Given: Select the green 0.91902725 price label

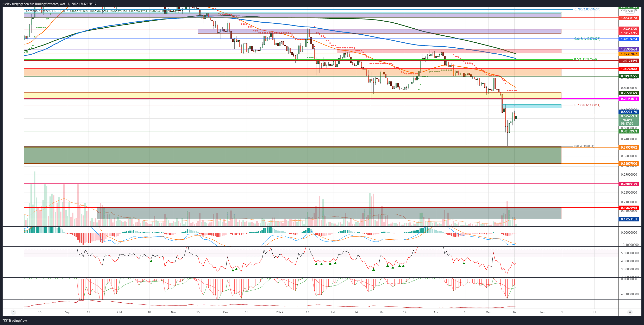Looking at the screenshot, I should click(628, 76).
